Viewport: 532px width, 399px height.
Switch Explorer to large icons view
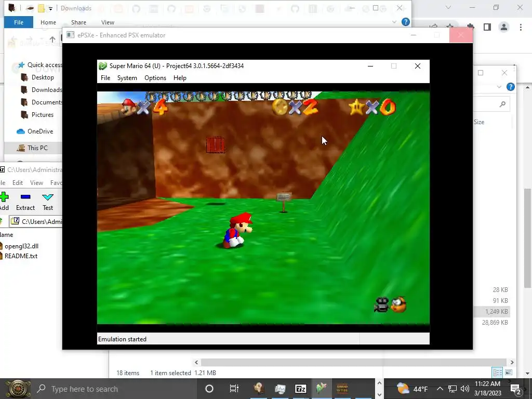pos(509,373)
